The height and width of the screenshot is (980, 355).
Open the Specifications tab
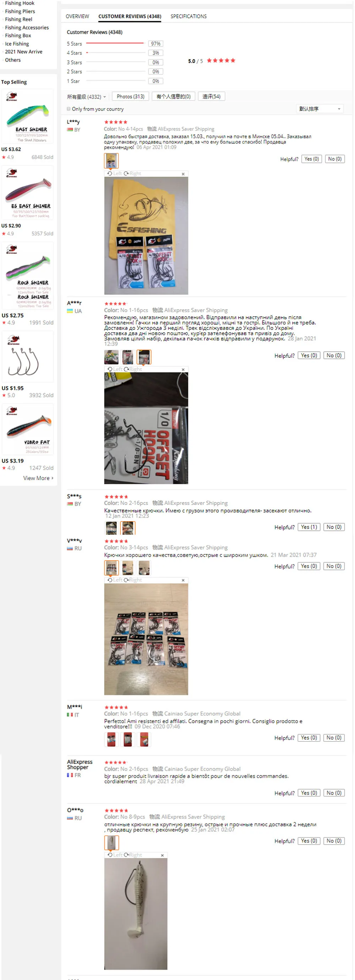tap(189, 16)
